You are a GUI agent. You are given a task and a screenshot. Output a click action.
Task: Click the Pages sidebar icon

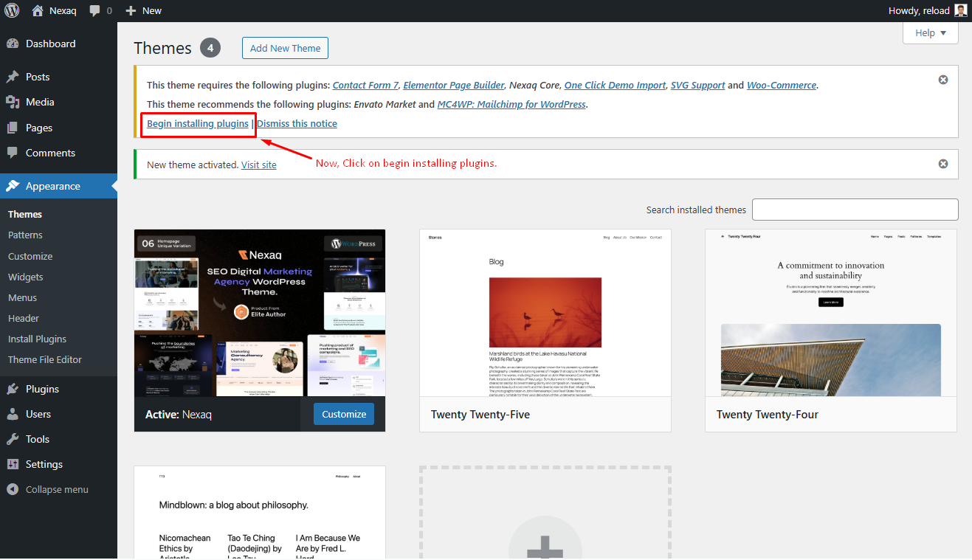pos(13,128)
